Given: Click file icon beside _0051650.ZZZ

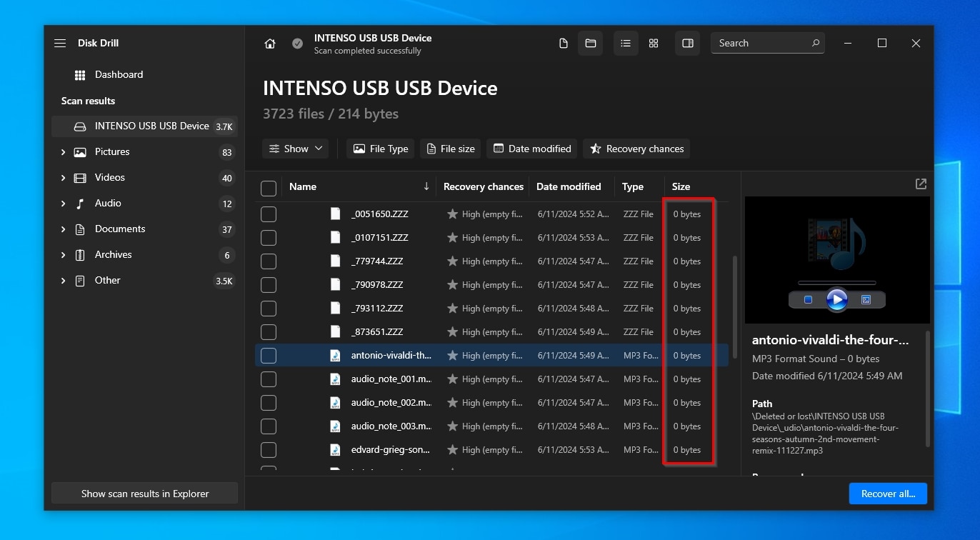Looking at the screenshot, I should (335, 214).
